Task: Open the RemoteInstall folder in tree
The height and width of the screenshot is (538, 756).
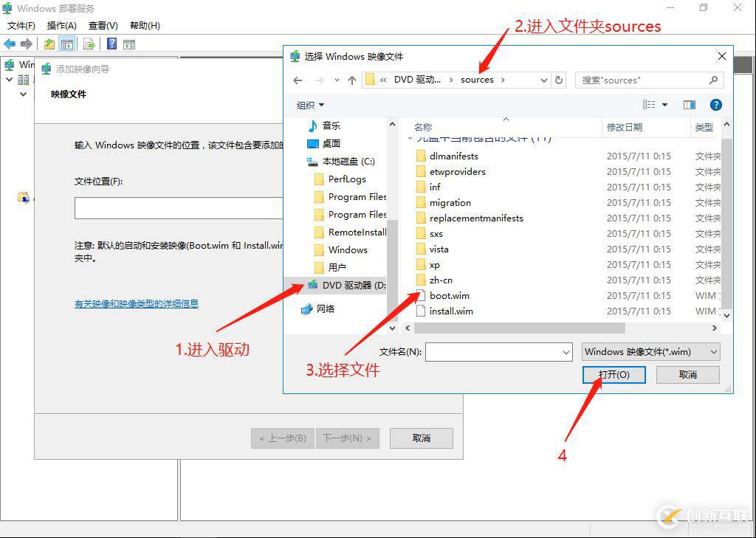Action: (351, 232)
